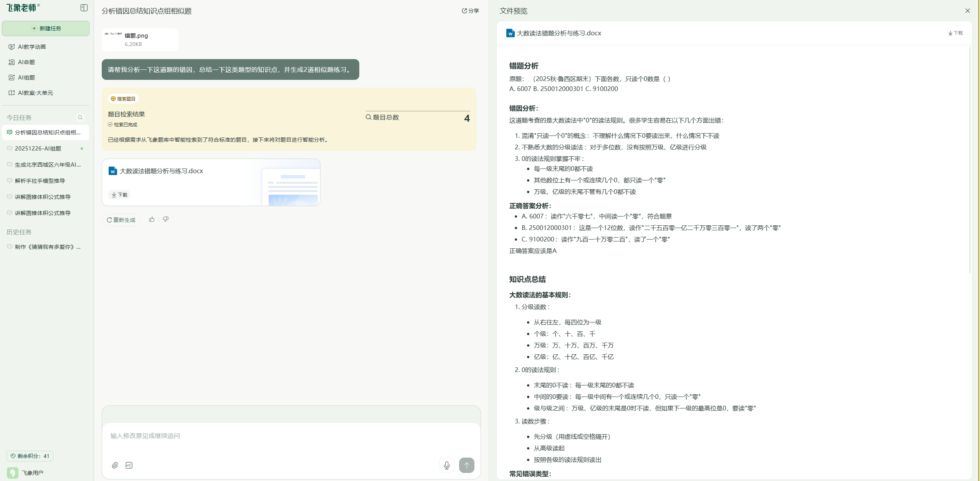Download docx from chat file card
980x481 pixels.
pos(119,195)
